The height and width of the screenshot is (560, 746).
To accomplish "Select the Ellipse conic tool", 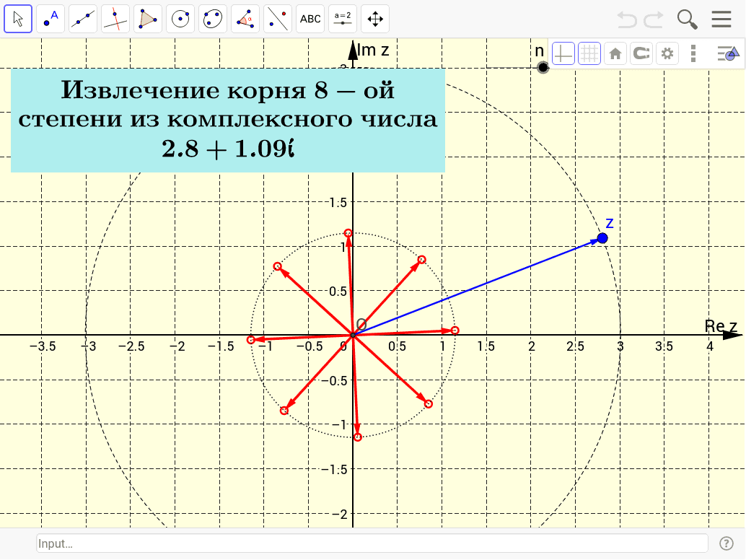I will coord(213,19).
